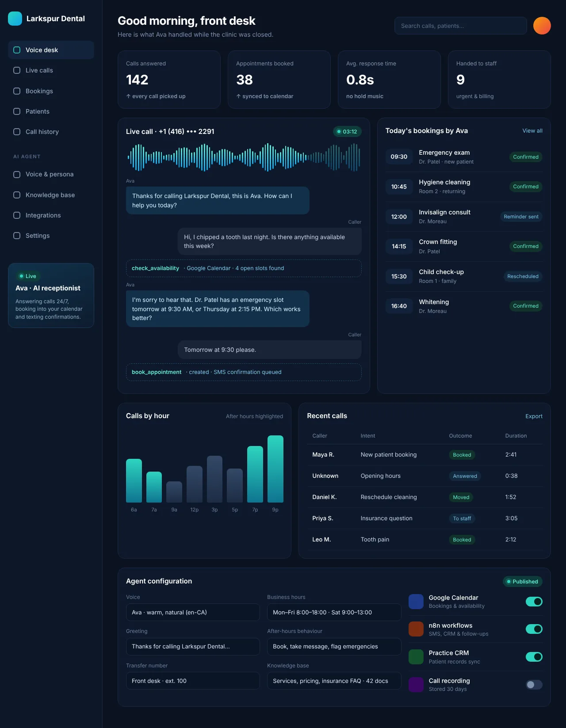The height and width of the screenshot is (728, 566).
Task: Click the Business hours field
Action: (x=334, y=613)
